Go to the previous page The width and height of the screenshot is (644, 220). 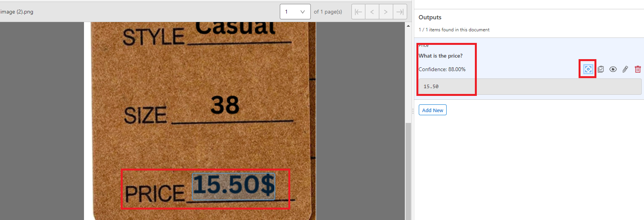point(372,12)
